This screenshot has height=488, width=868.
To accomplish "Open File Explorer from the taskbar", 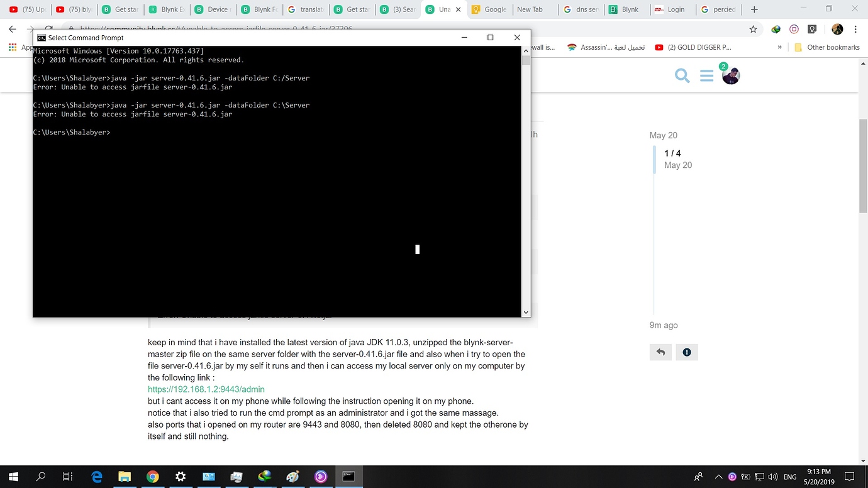I will (125, 477).
